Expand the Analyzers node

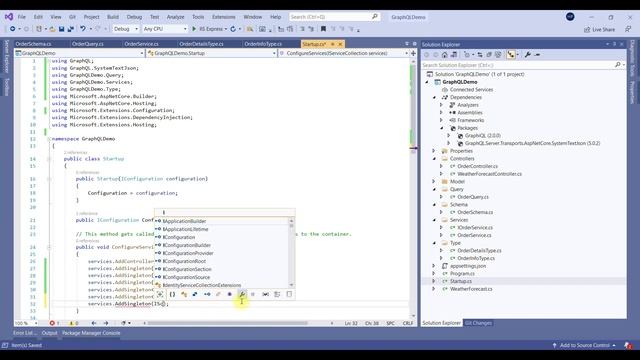pyautogui.click(x=441, y=105)
